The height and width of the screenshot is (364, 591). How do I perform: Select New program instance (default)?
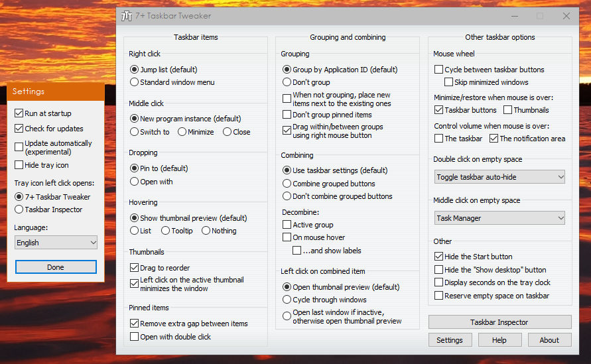click(186, 119)
